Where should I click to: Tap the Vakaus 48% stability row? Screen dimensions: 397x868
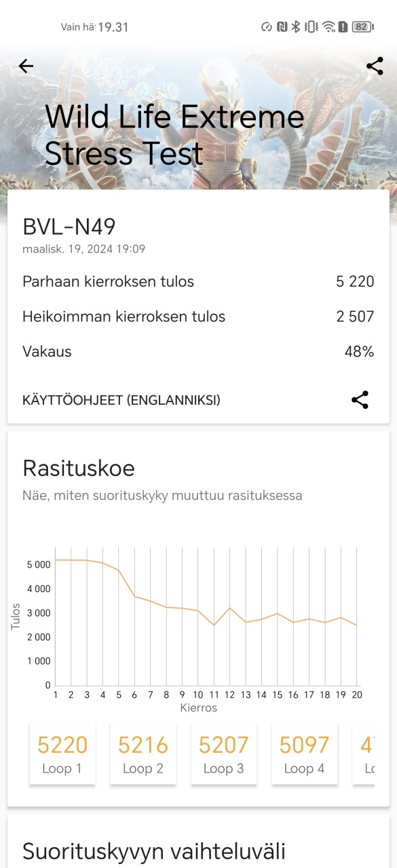pos(198,351)
